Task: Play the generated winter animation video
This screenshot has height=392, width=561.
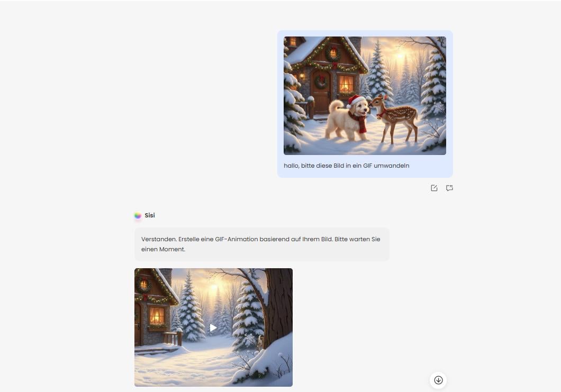Action: coord(213,327)
